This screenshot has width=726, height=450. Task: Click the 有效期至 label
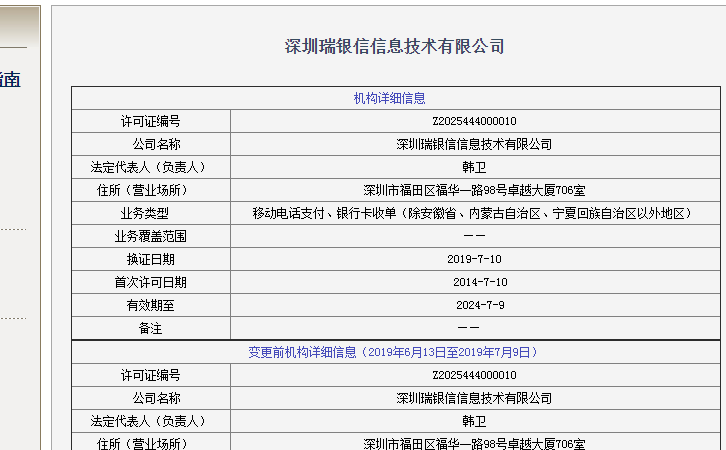150,306
